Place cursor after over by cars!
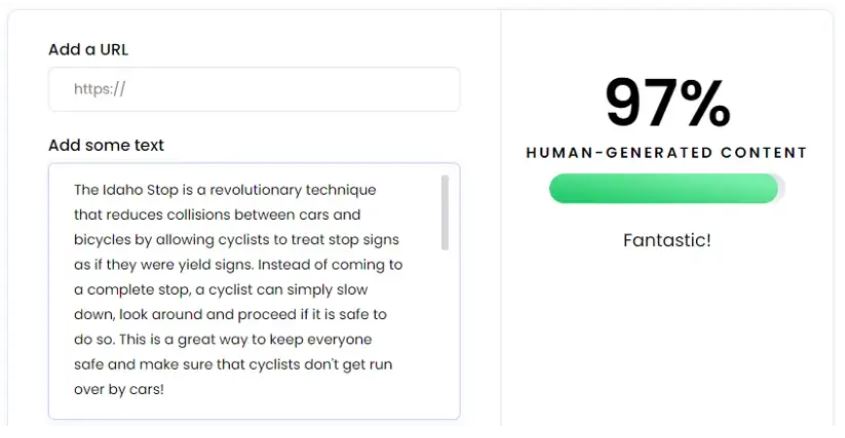Screen dimensions: 845x438 (x=165, y=389)
